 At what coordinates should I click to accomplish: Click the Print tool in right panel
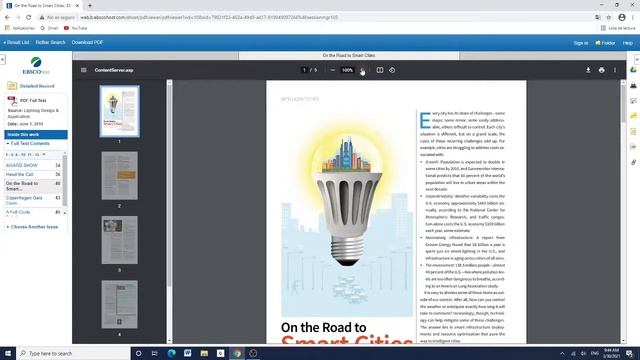633,85
